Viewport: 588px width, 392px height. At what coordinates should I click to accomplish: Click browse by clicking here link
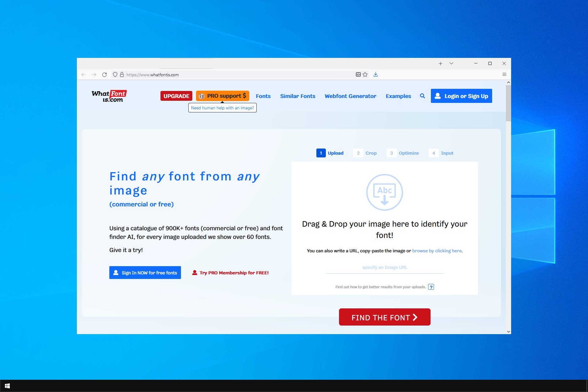coord(437,251)
